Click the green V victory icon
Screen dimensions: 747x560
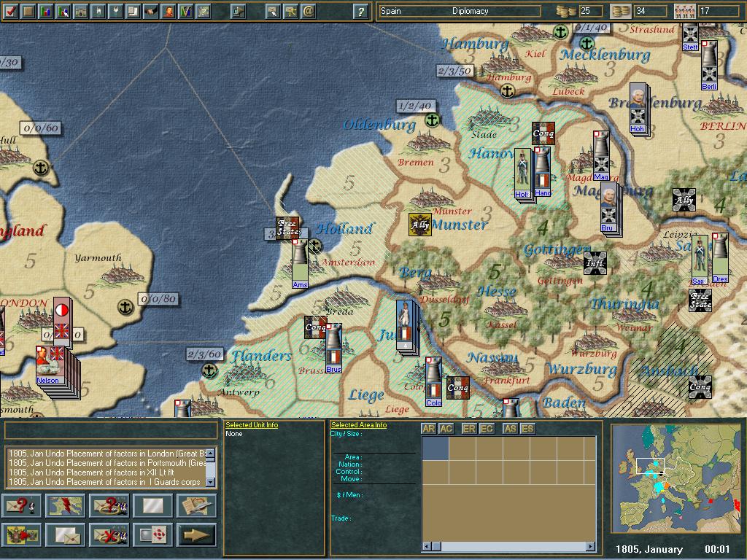[x=186, y=11]
